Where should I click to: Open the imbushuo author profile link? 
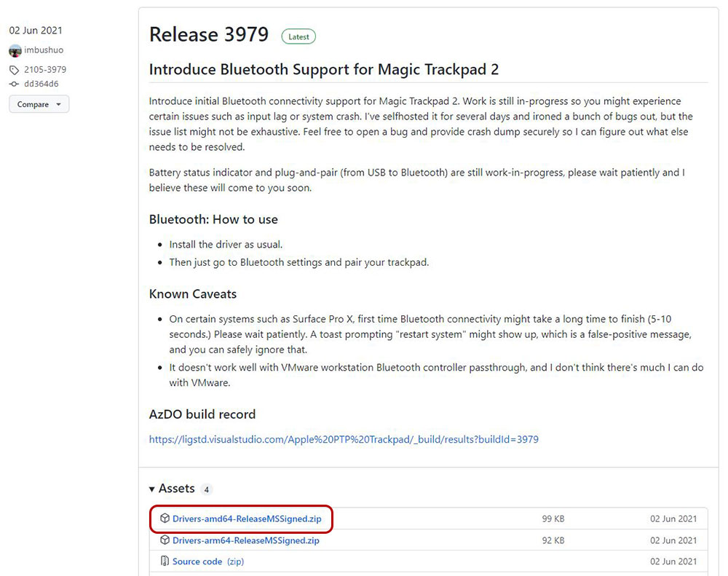44,50
